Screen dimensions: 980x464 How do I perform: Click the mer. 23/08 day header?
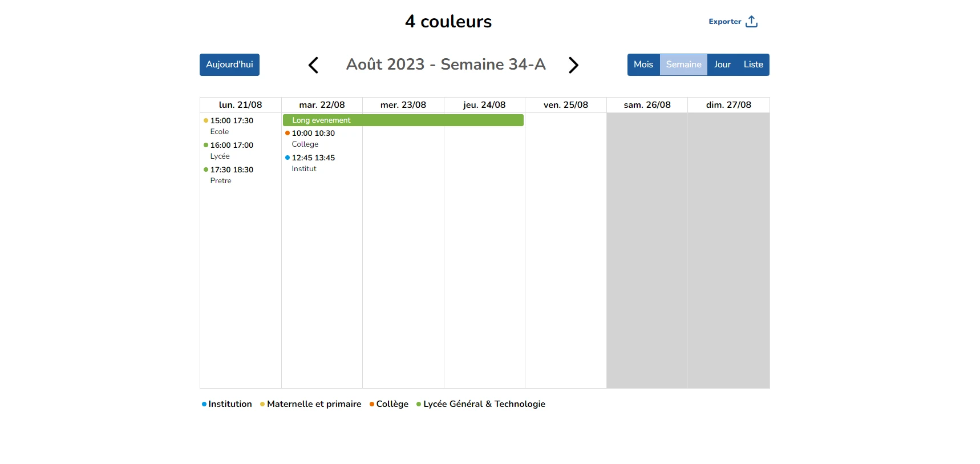(x=403, y=105)
